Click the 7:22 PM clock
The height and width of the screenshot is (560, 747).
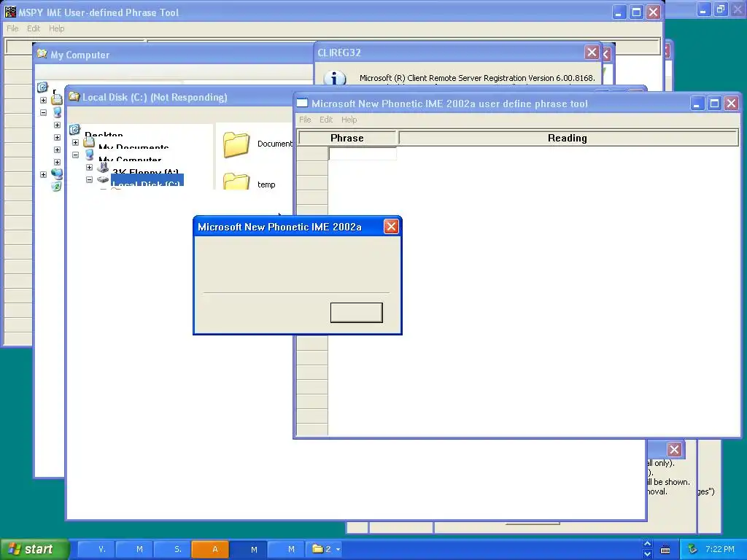click(719, 549)
